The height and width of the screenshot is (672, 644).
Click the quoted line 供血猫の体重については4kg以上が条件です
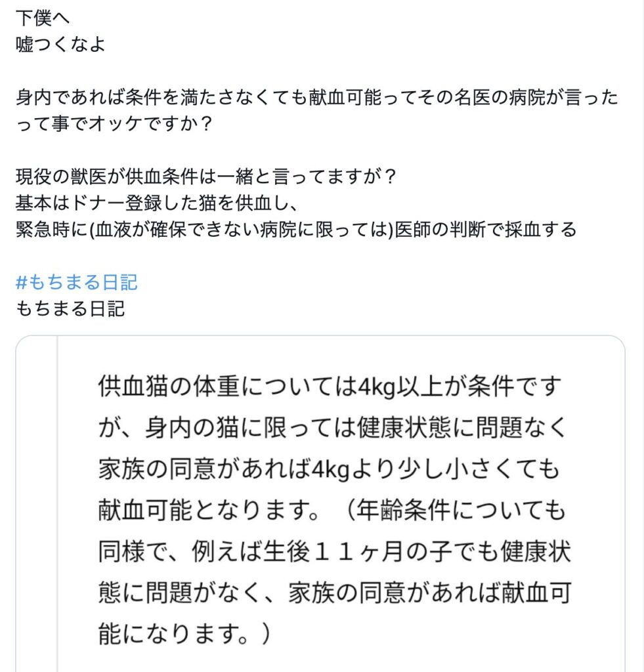[330, 386]
